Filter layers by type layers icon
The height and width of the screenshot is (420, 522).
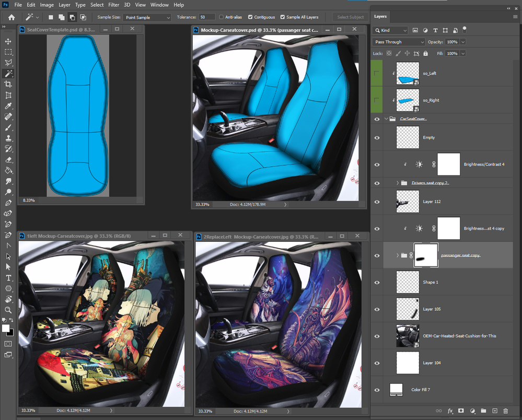tap(435, 30)
